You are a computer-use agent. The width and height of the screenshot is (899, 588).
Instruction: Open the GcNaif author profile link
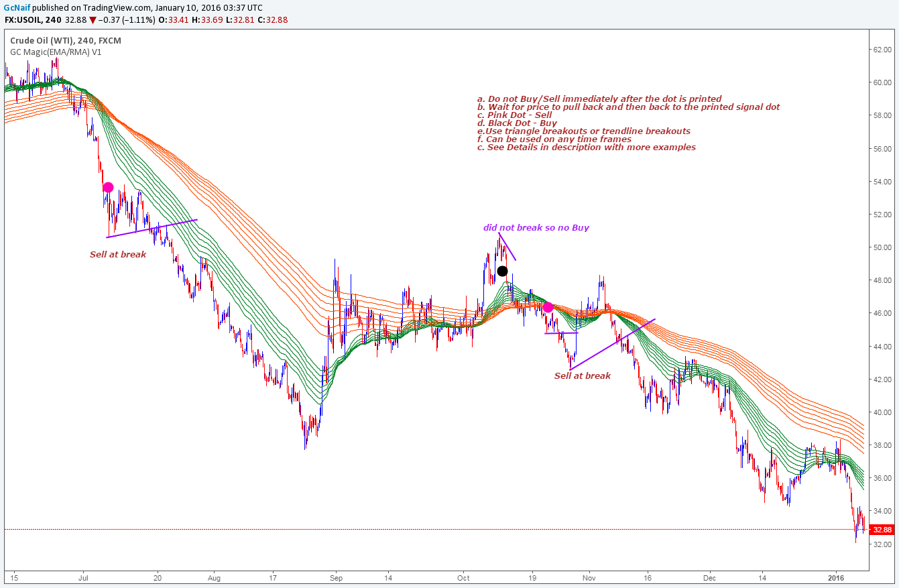17,7
